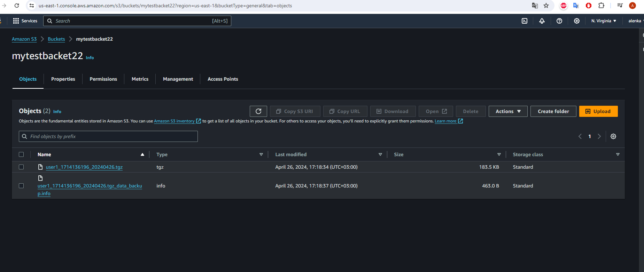Expand the Actions dropdown
Image resolution: width=644 pixels, height=272 pixels.
tap(508, 111)
